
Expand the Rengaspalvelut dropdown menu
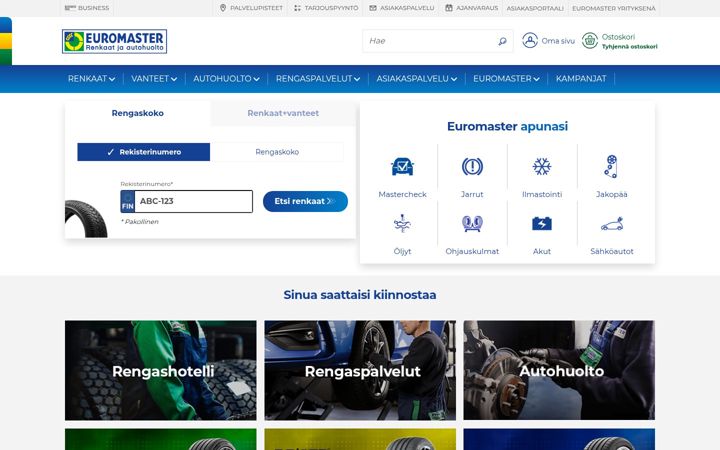pyautogui.click(x=318, y=79)
